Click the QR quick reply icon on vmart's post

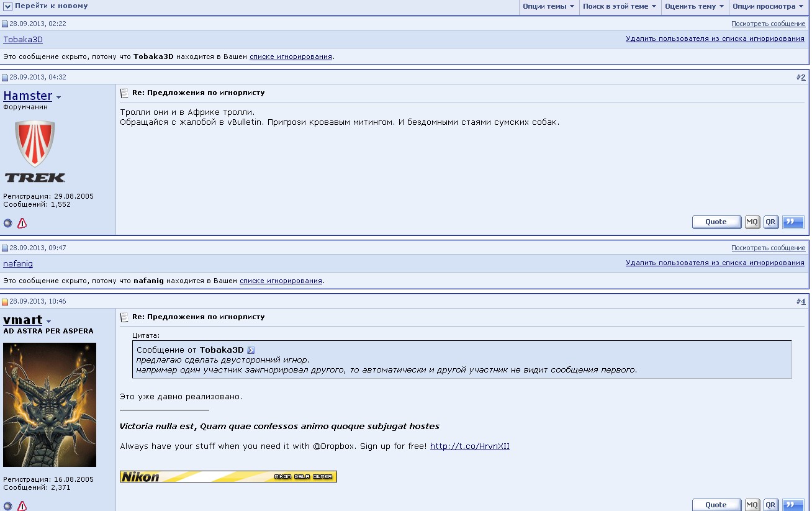[x=770, y=505]
